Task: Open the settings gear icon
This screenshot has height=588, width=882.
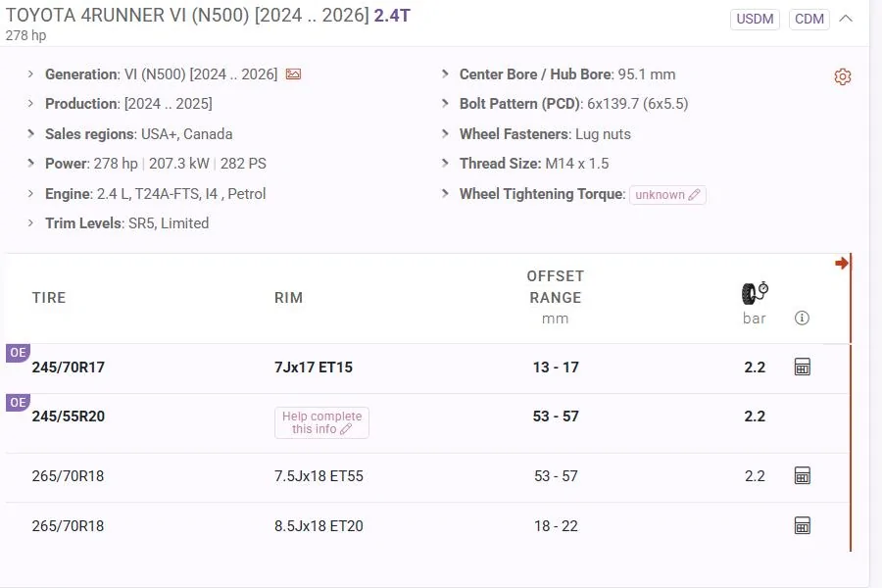Action: coord(843,76)
